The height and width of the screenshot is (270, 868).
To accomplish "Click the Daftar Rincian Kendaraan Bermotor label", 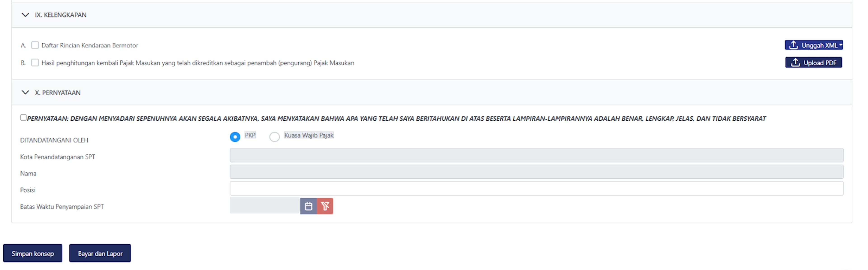I will point(90,45).
